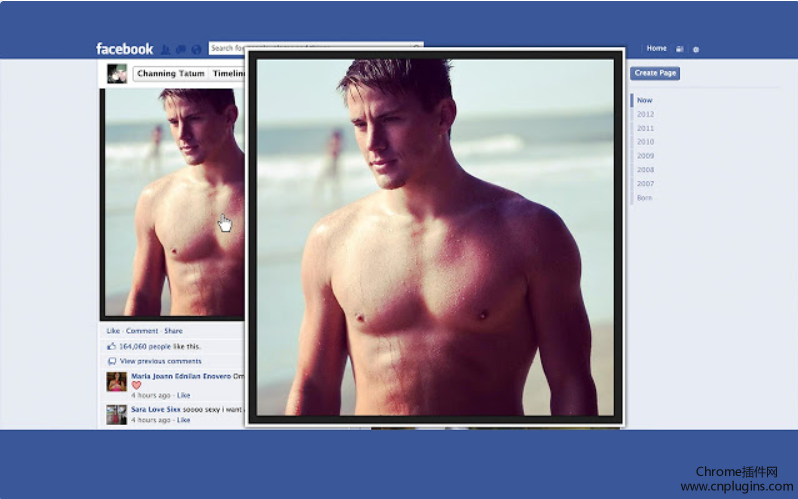Like Sara Love Sixx's comment
Image resolution: width=798 pixels, height=499 pixels.
183,420
